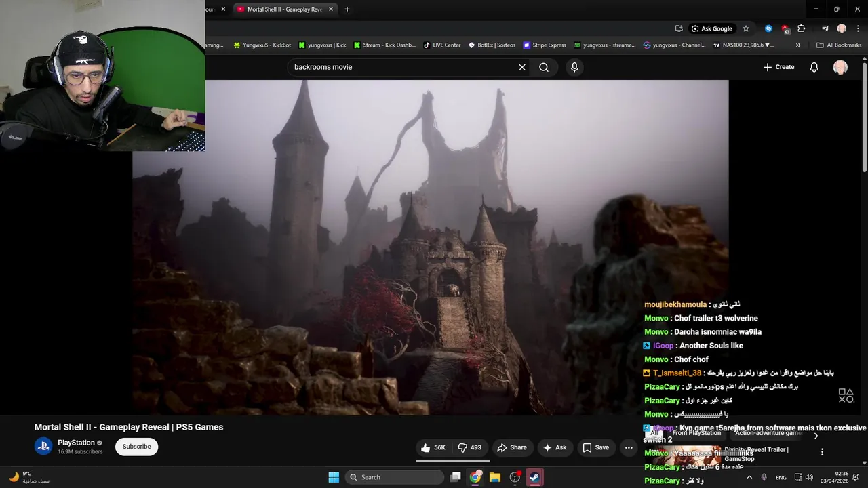Open Chrome from the taskbar
Viewport: 868px width, 488px height.
(475, 477)
